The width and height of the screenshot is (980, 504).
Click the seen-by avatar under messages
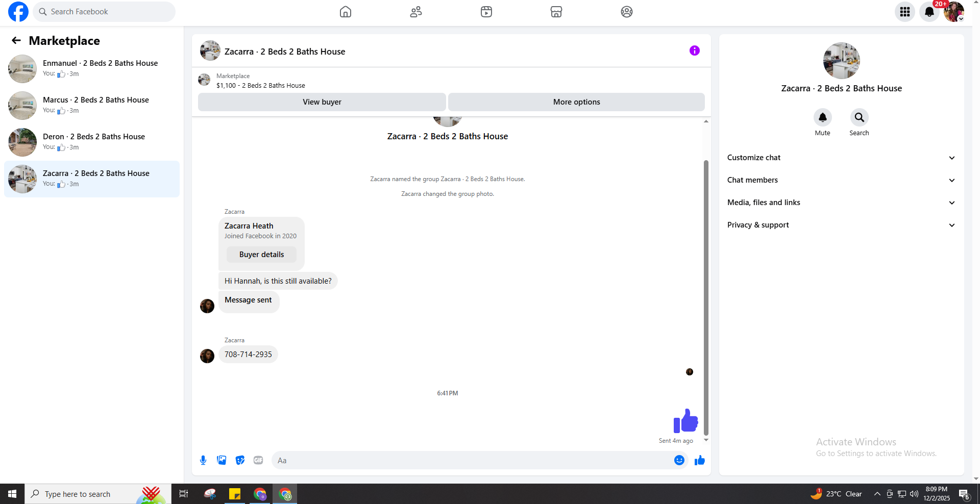pyautogui.click(x=690, y=372)
